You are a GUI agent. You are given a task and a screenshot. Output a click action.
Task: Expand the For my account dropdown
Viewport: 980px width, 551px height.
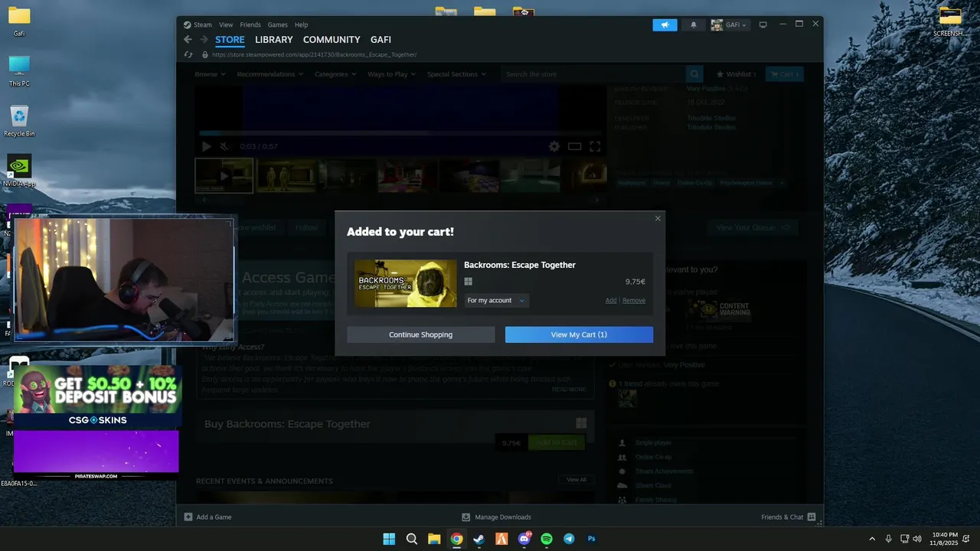point(496,301)
